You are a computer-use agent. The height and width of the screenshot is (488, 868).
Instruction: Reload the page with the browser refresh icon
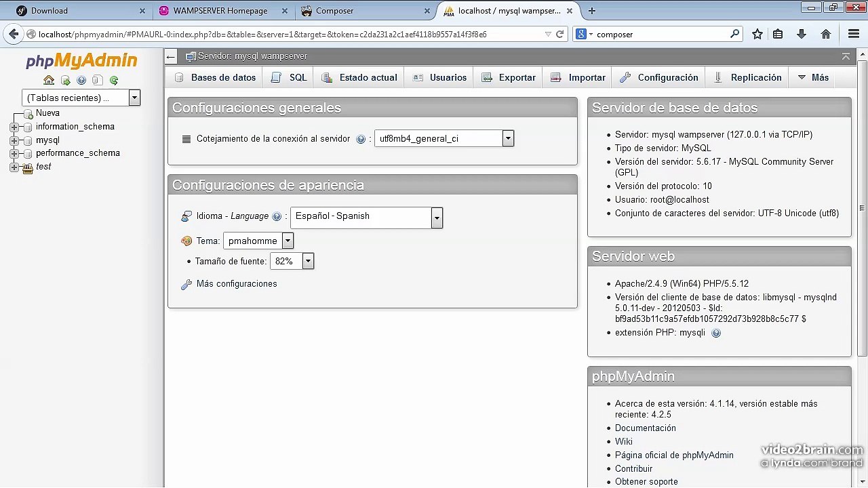(560, 34)
